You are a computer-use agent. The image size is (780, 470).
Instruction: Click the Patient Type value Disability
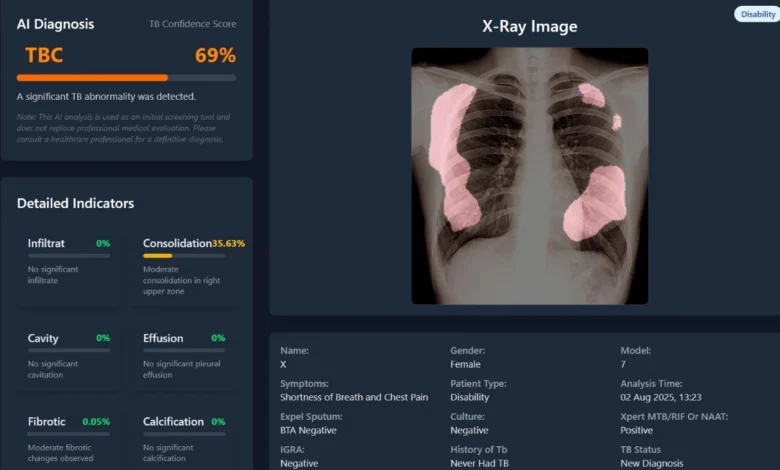470,397
